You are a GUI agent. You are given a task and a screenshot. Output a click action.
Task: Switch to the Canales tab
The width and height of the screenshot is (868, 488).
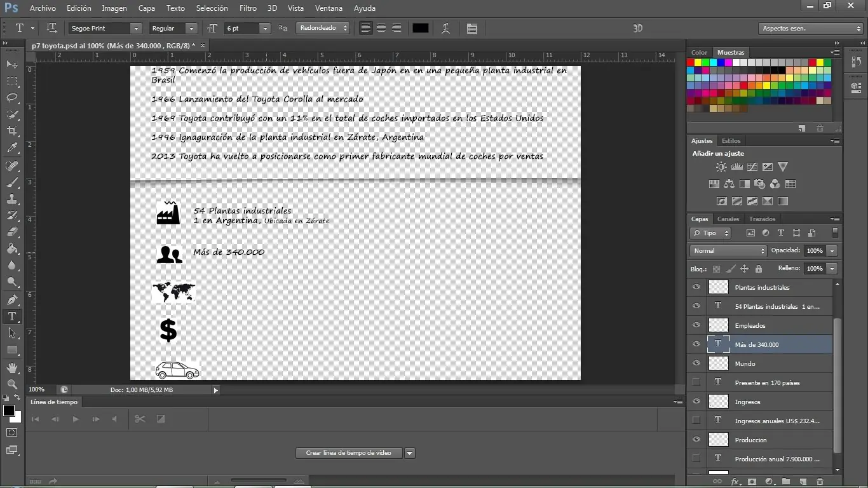[728, 219]
